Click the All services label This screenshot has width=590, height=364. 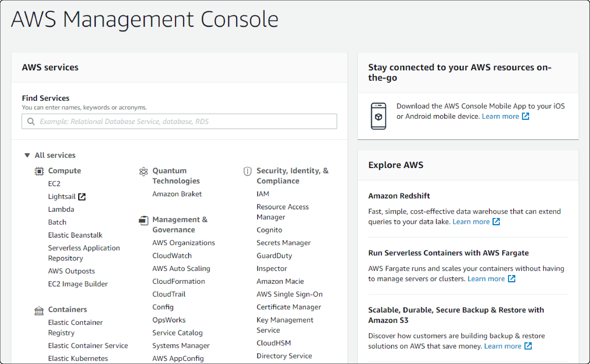point(55,155)
